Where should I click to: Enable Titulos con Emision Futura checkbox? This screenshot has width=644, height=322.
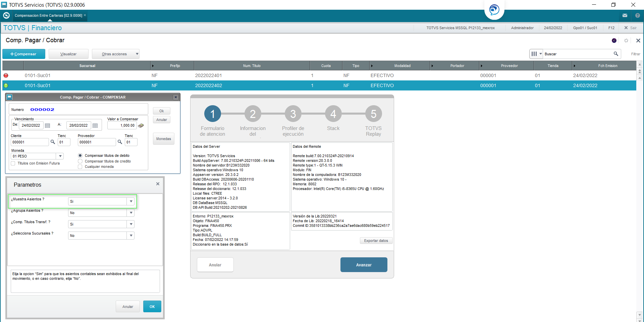(13, 164)
